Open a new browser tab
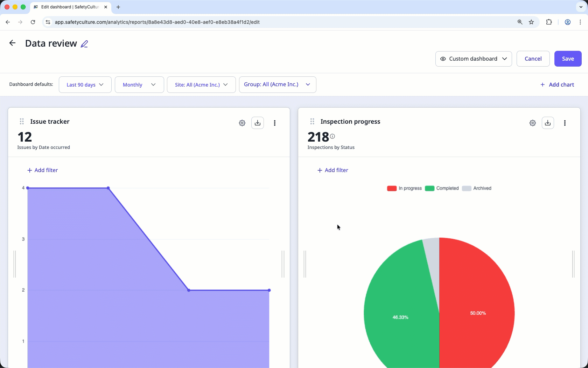The height and width of the screenshot is (368, 588). [118, 7]
